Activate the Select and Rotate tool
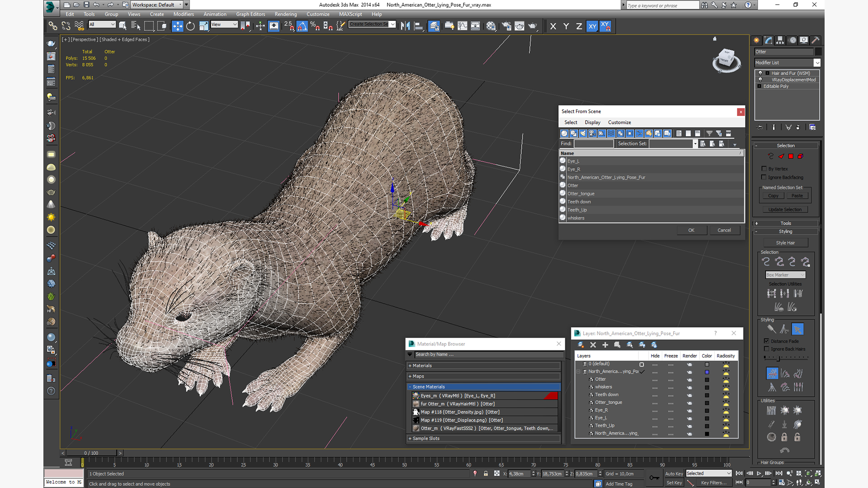The width and height of the screenshot is (868, 488). pos(191,26)
